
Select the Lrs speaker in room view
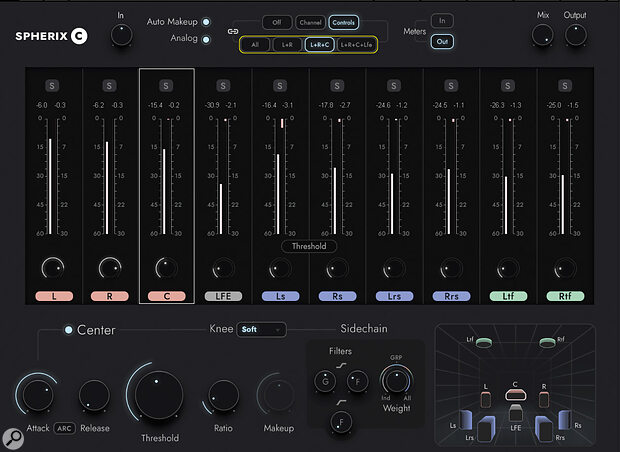(487, 429)
